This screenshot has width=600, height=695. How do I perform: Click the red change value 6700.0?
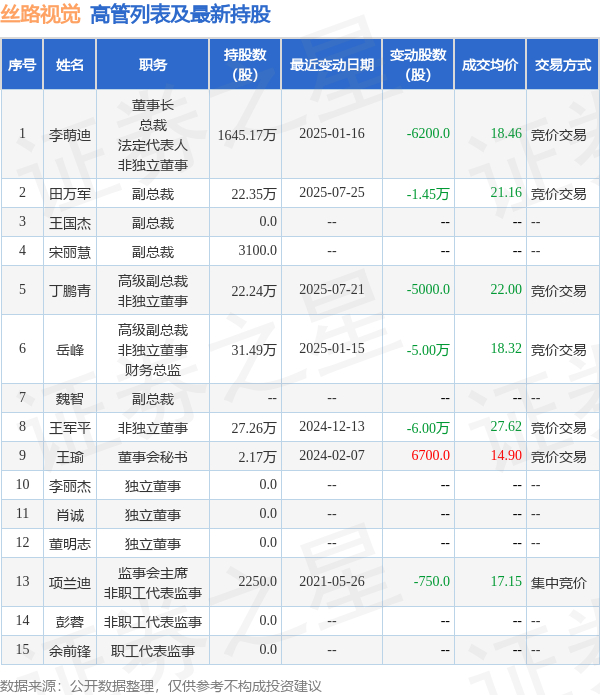[431, 455]
